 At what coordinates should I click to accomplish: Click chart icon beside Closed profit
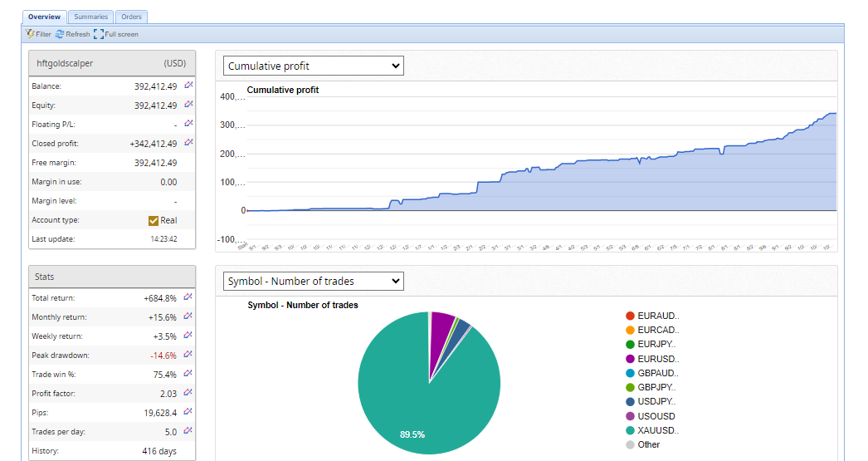pos(188,143)
